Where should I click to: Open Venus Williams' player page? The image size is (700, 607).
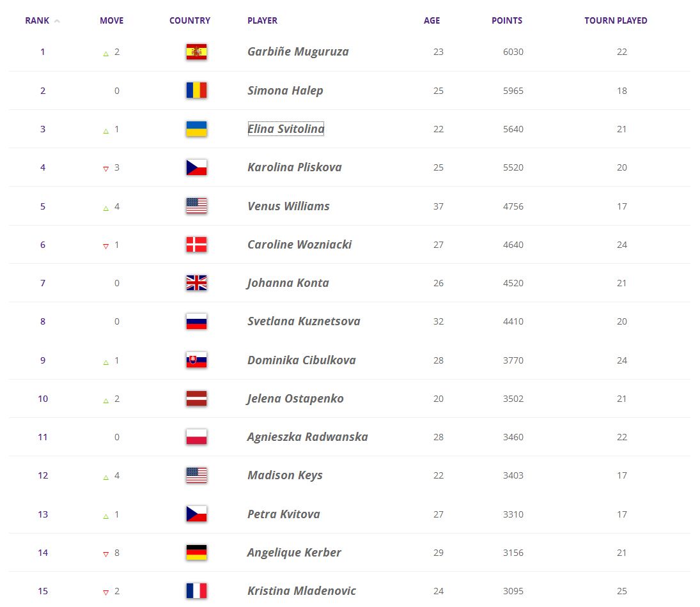288,206
